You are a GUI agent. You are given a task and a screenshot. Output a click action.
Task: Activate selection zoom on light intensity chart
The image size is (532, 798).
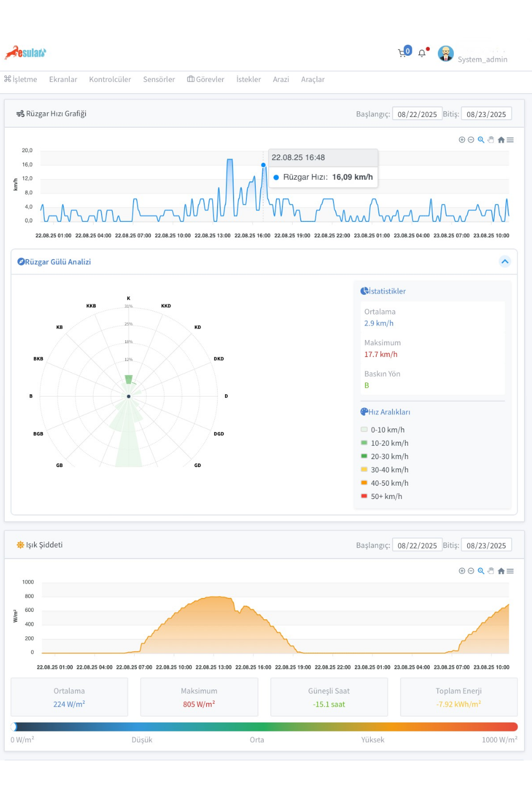point(481,571)
